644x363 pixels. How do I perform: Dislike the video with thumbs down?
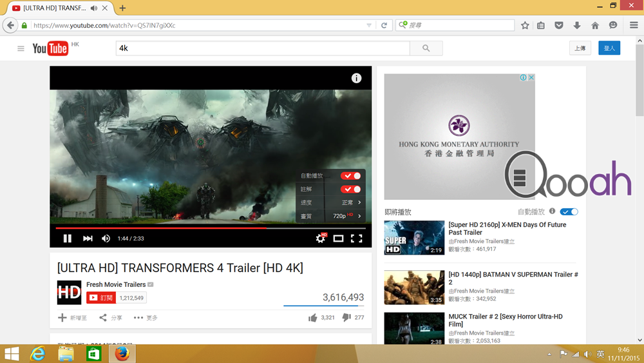pos(346,317)
